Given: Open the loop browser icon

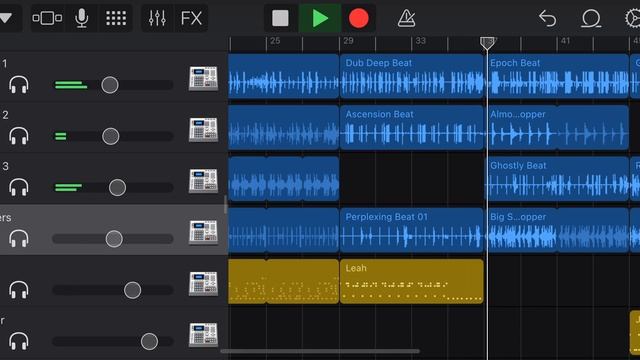Looking at the screenshot, I should [x=591, y=18].
